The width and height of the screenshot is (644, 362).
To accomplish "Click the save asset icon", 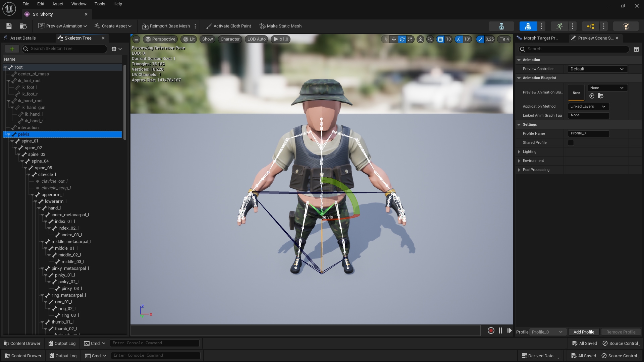I will (9, 26).
